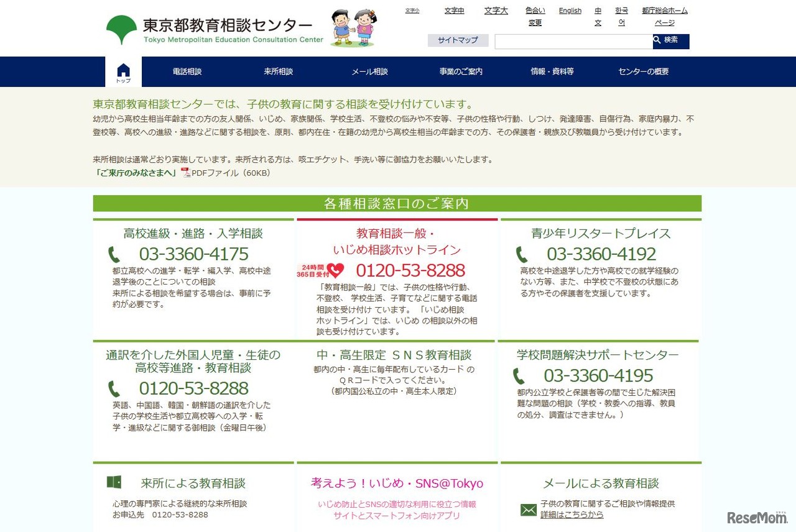Click the building icon beside 来所による教育相談
Viewport: 796px width, 532px height.
click(x=114, y=482)
